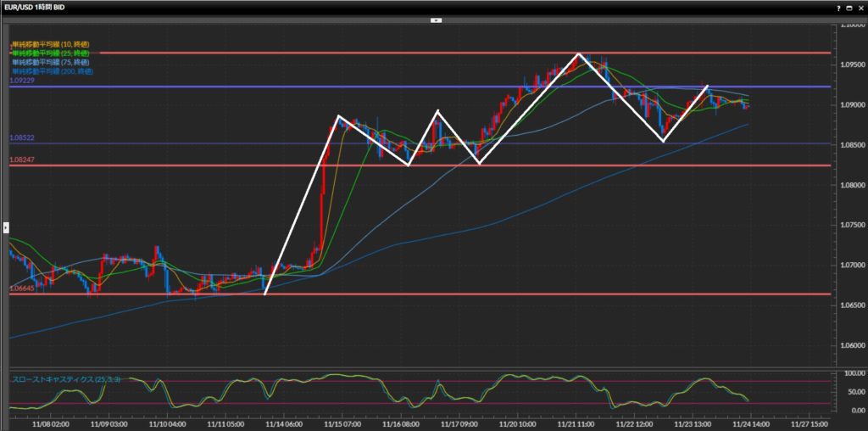Click the 1.09000 price axis label

coord(849,105)
